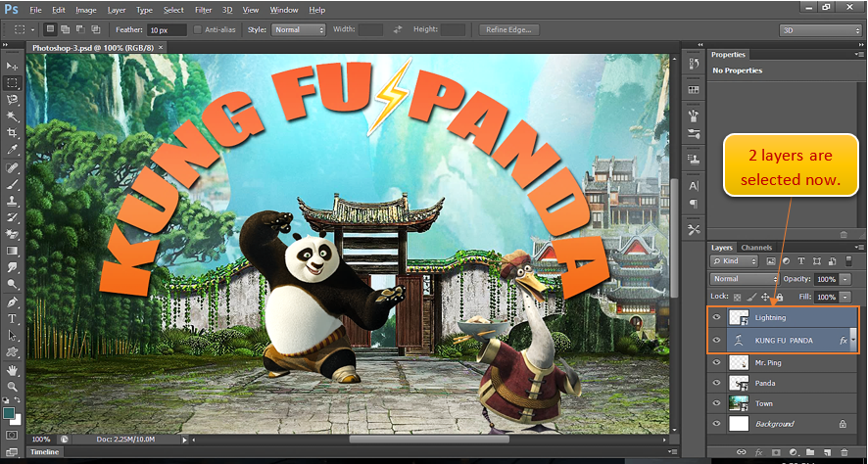Open the Fill slider arrow
The height and width of the screenshot is (464, 868).
pyautogui.click(x=845, y=297)
